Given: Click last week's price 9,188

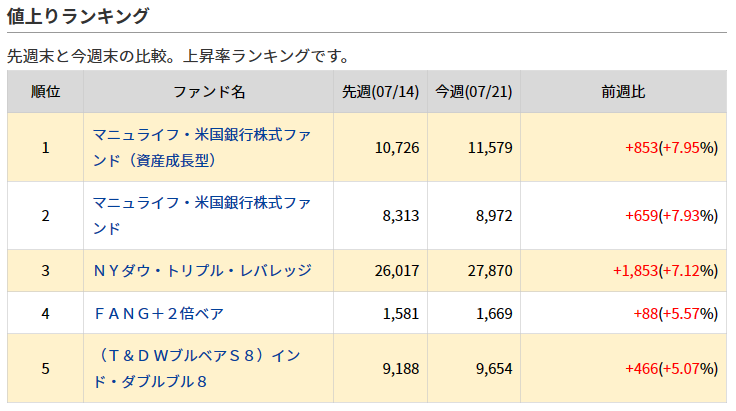Looking at the screenshot, I should [400, 369].
